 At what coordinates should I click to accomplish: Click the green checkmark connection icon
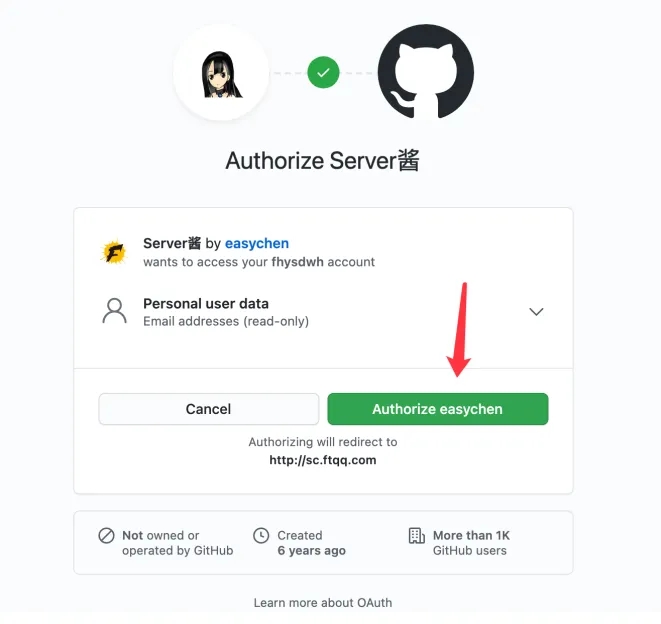323,73
